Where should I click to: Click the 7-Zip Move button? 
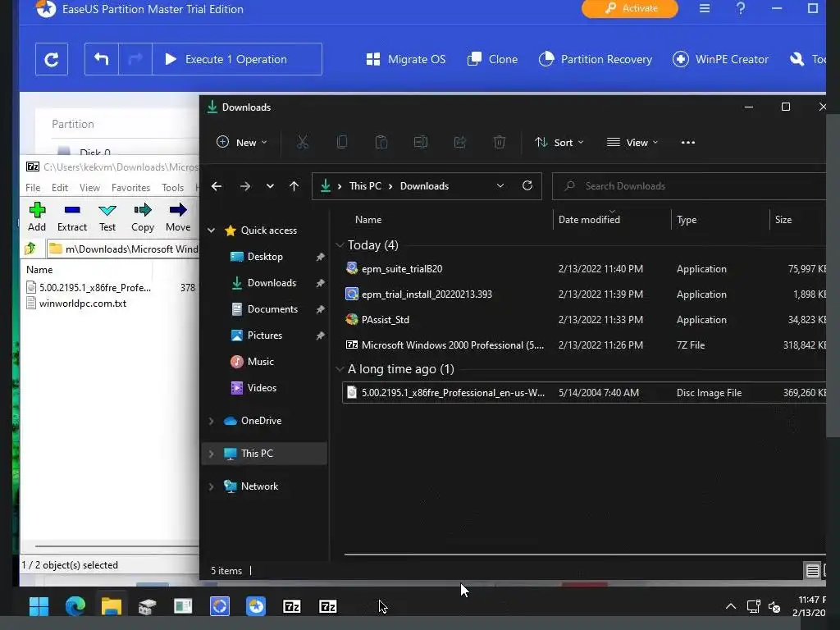pos(178,217)
